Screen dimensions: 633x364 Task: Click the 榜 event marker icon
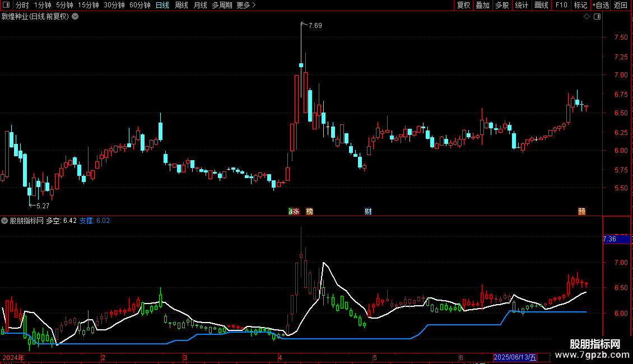click(310, 212)
